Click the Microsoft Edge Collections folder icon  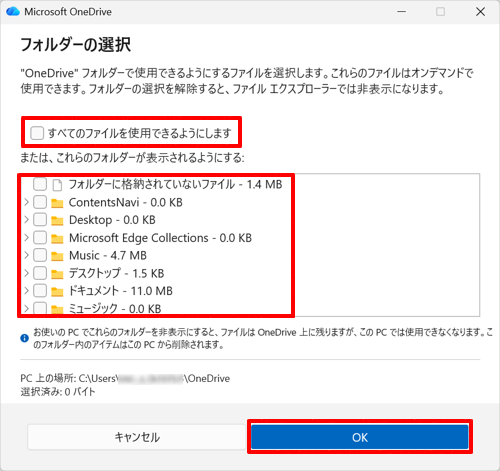(57, 238)
